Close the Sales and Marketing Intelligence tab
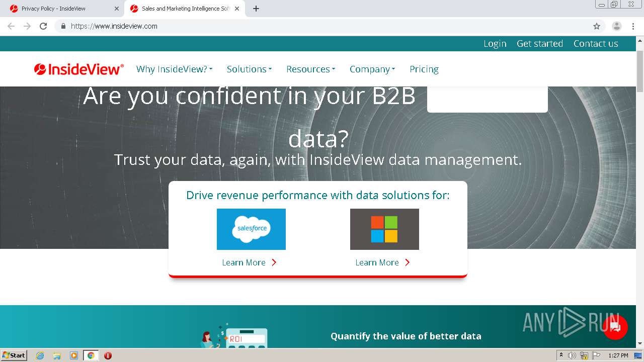Image resolution: width=644 pixels, height=362 pixels. [x=237, y=9]
